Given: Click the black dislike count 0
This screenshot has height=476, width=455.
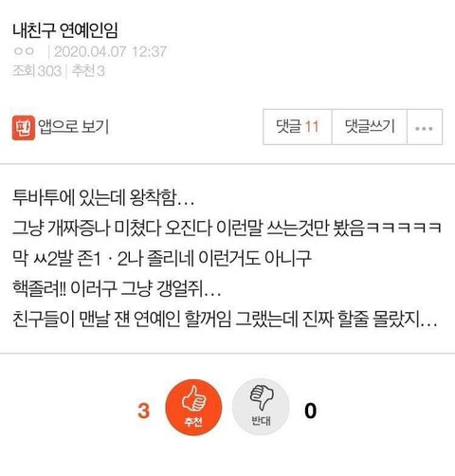Looking at the screenshot, I should tap(310, 411).
